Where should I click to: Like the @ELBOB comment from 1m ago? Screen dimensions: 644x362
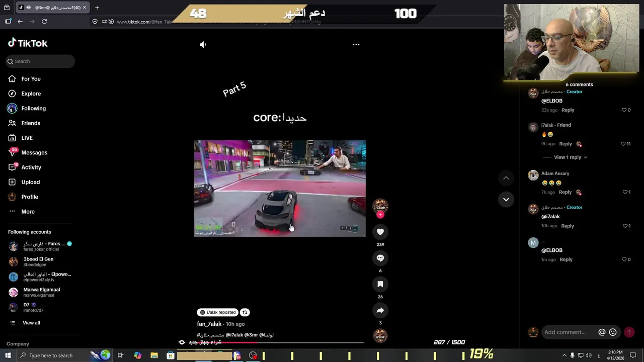(x=624, y=259)
